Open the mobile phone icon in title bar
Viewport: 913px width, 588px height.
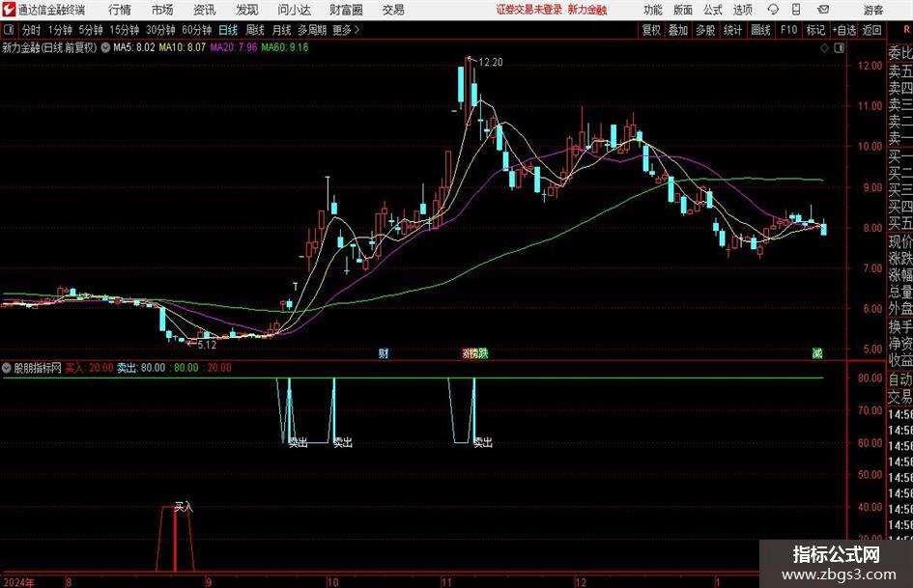click(x=796, y=10)
